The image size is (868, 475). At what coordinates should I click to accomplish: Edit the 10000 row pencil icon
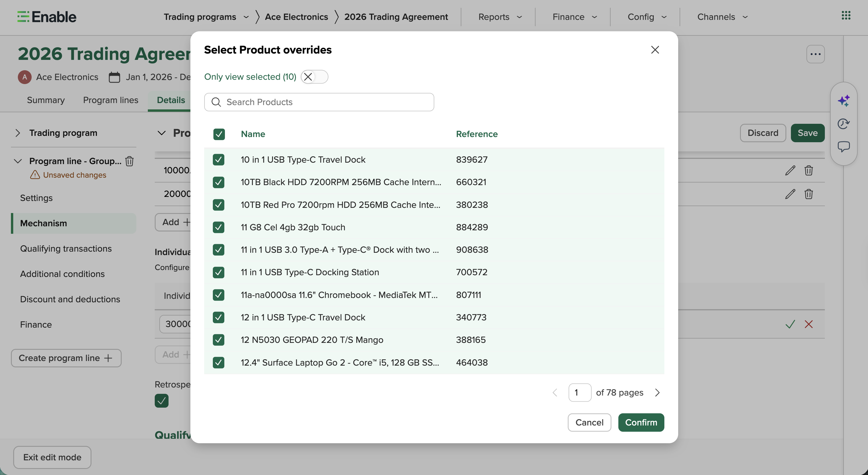pyautogui.click(x=790, y=170)
